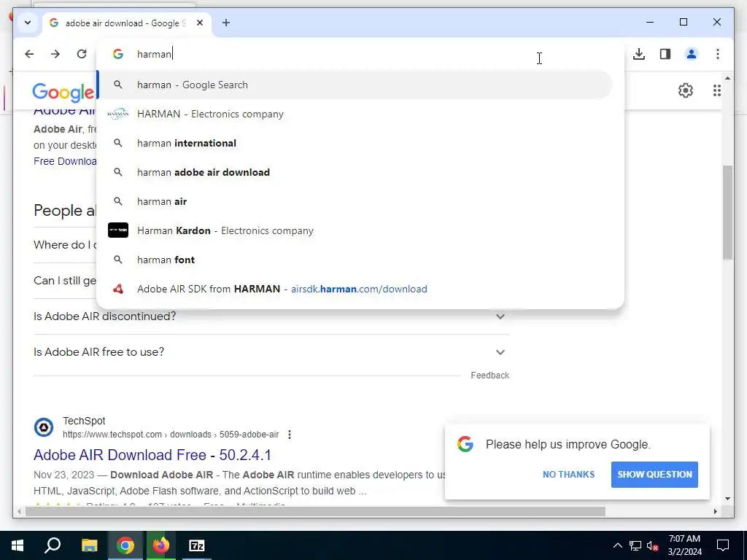Open the Windows notification center
The width and height of the screenshot is (747, 560).
723,545
